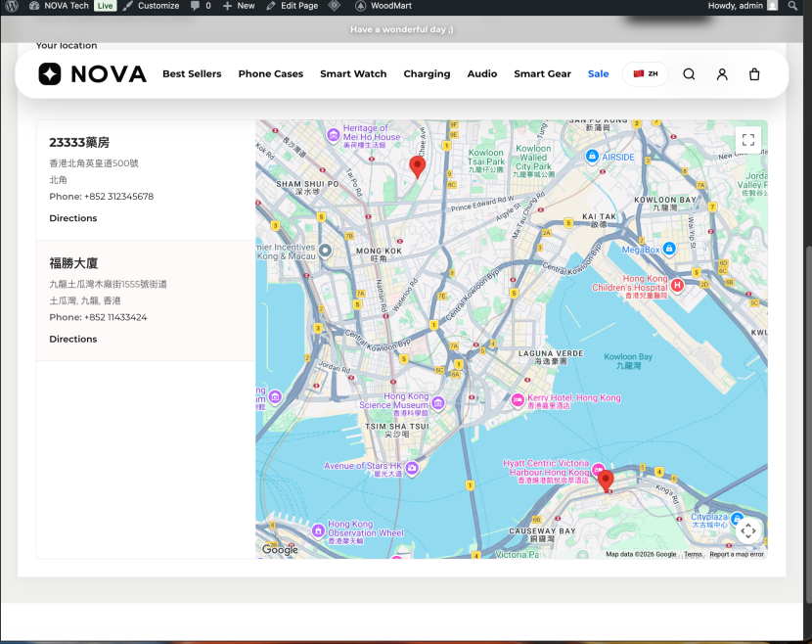Open NOVA Tech site dashboard menu
The width and height of the screenshot is (812, 644).
[59, 6]
